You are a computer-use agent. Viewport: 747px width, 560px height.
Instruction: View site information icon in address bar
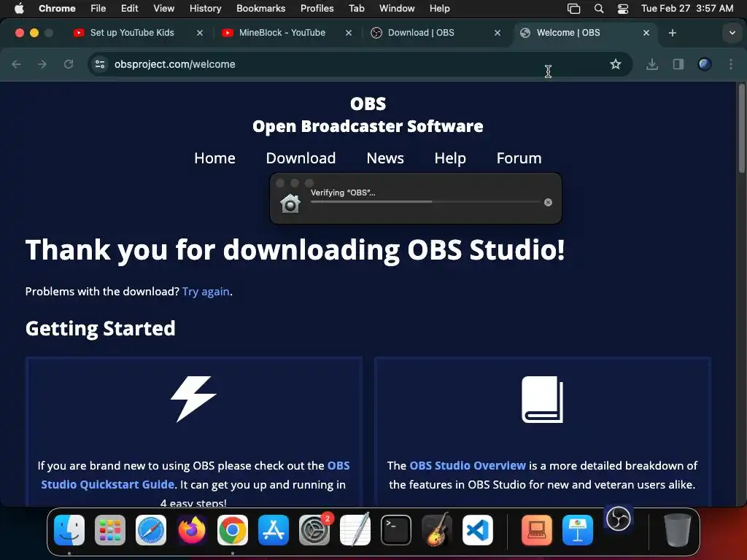coord(99,64)
